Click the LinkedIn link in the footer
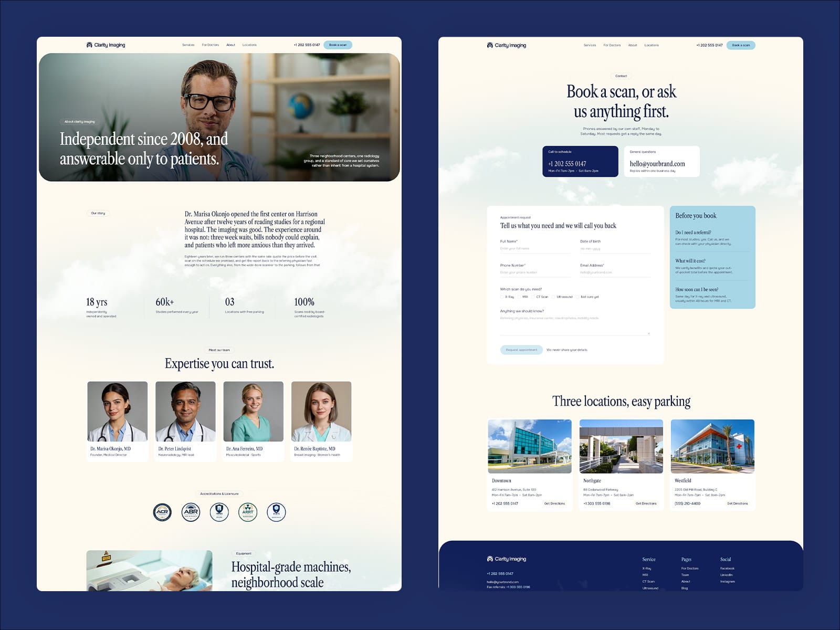The height and width of the screenshot is (630, 840). pos(727,575)
